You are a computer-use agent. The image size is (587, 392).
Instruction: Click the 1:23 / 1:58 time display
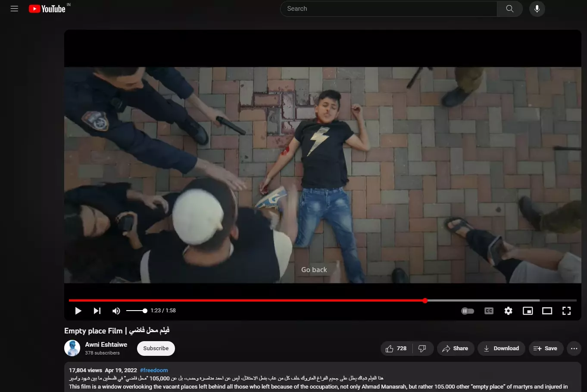click(x=163, y=311)
